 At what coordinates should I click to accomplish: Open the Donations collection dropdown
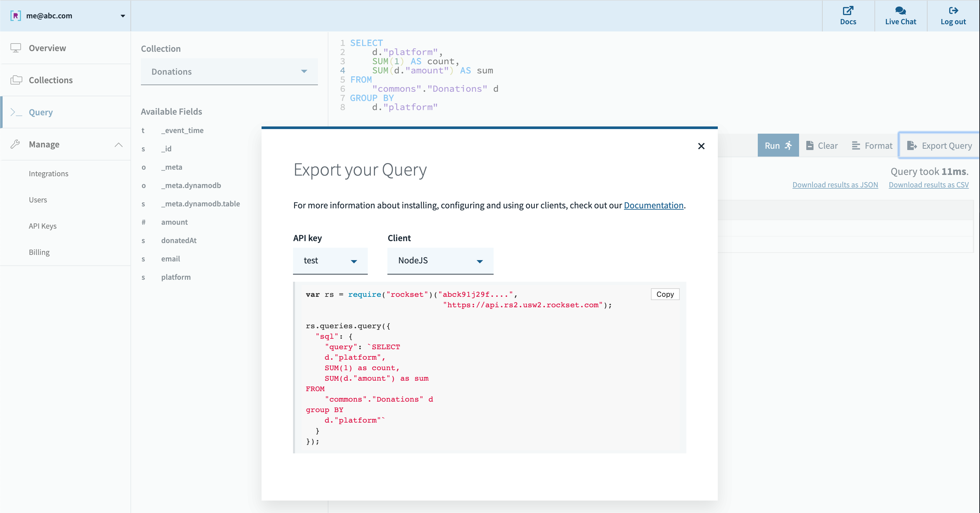(229, 71)
